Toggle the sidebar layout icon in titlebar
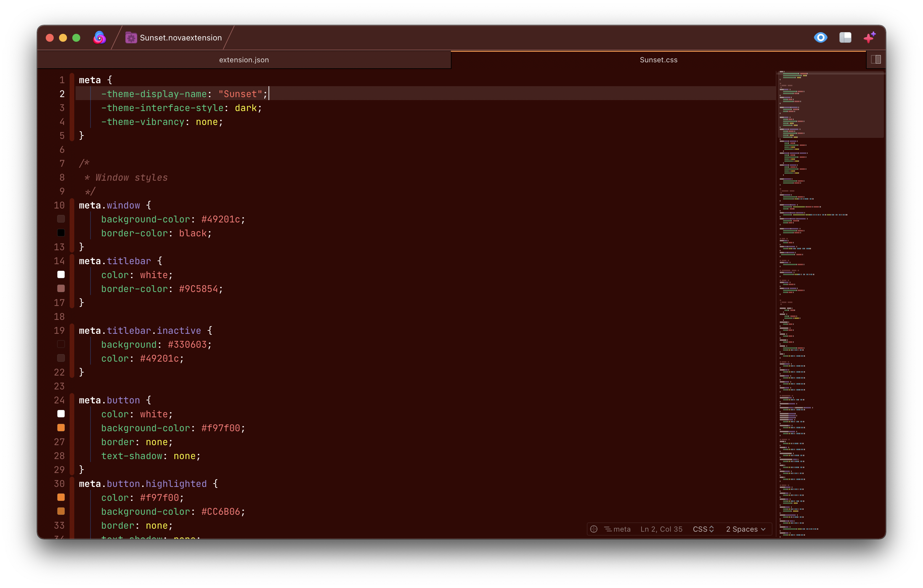923x588 pixels. pos(845,37)
